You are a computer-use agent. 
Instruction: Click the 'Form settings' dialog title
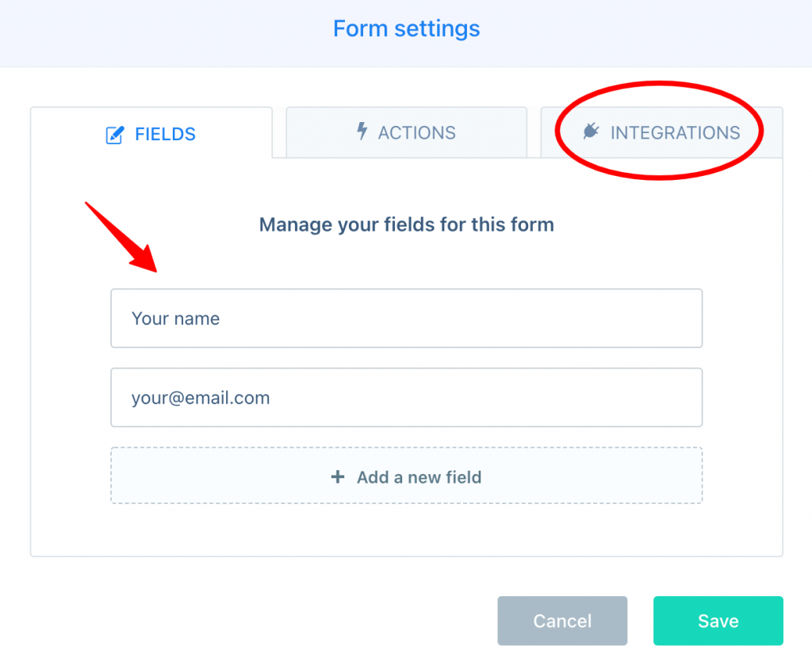(407, 29)
